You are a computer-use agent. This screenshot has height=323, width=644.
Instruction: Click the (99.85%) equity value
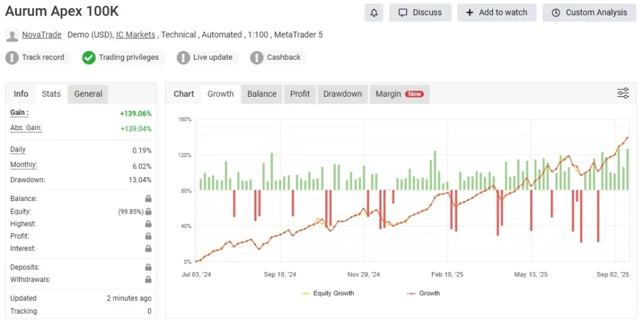coord(131,212)
